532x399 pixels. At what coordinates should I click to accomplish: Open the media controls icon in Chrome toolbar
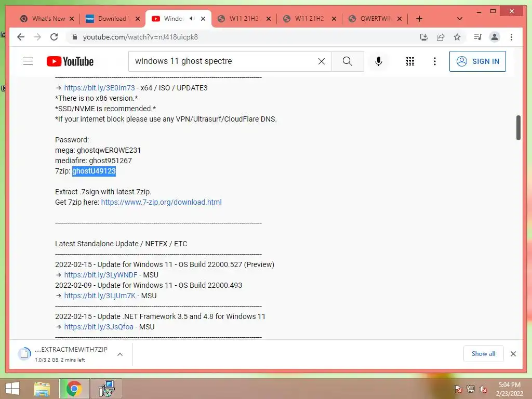point(478,37)
